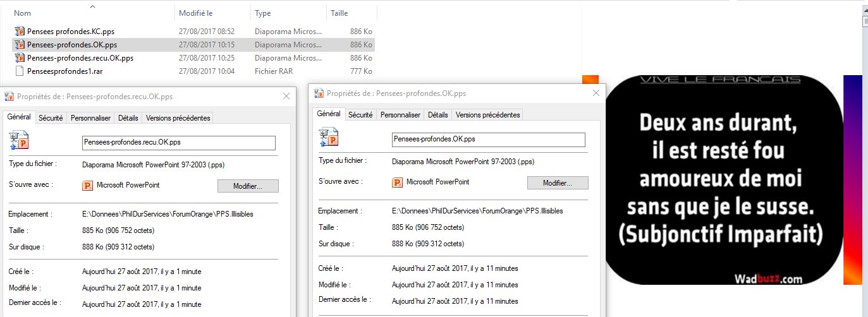Click the Pensees-profondes.OK.pps file icon
This screenshot has height=317, width=868.
20,45
